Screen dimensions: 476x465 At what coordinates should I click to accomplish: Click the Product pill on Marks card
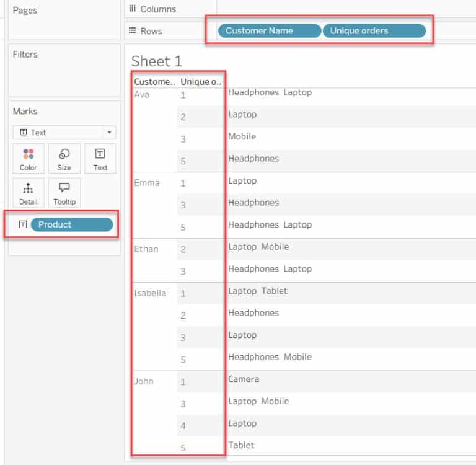71,224
